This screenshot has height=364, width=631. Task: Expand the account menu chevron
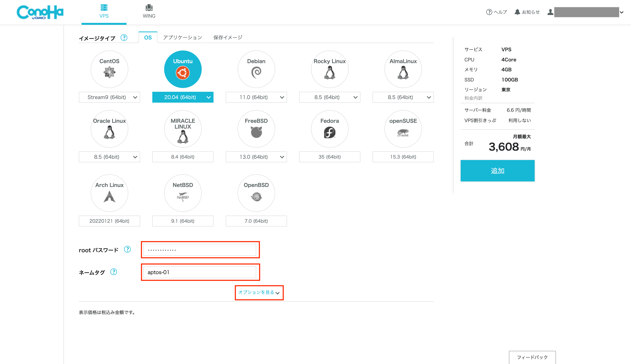pos(621,12)
